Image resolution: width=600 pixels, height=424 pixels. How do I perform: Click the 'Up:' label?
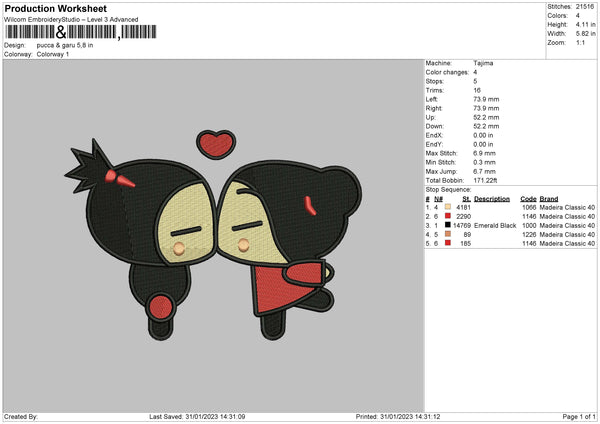click(x=430, y=117)
